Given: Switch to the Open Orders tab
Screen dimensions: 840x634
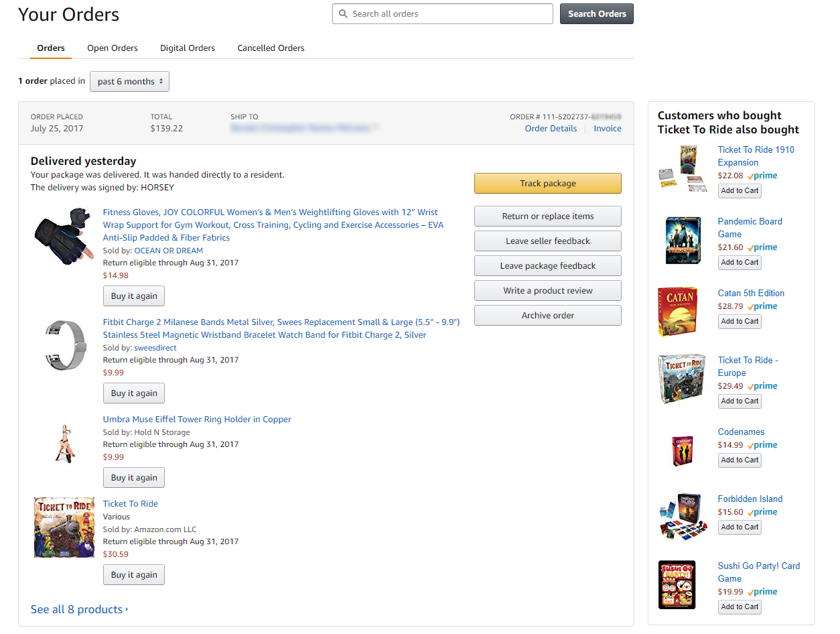Looking at the screenshot, I should tap(113, 48).
